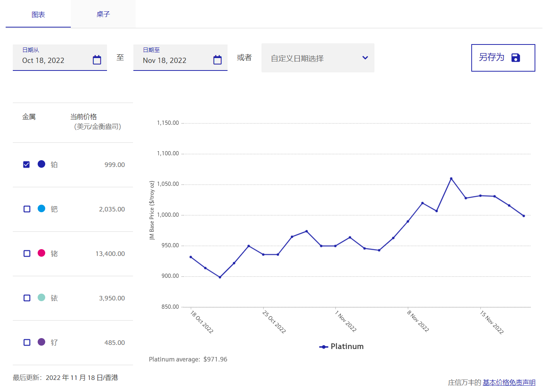The width and height of the screenshot is (544, 392).
Task: Click the Nov 18, 2022 end date field
Action: pos(180,58)
